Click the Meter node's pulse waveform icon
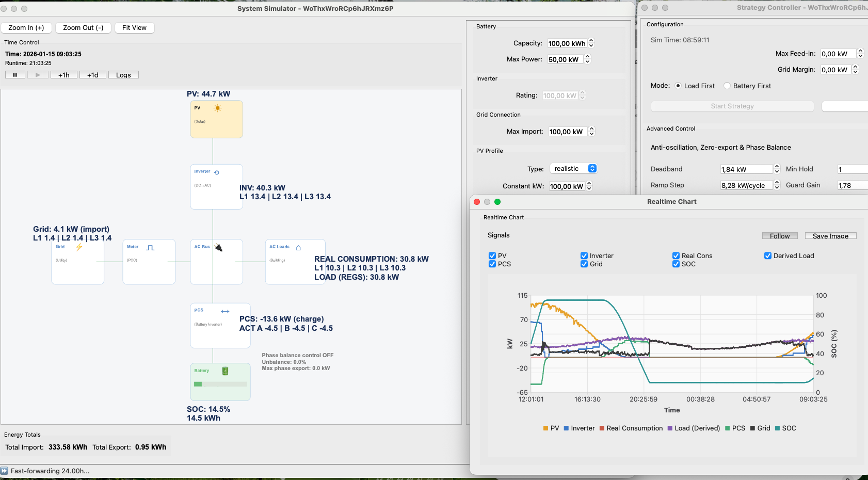The image size is (868, 480). coord(150,248)
